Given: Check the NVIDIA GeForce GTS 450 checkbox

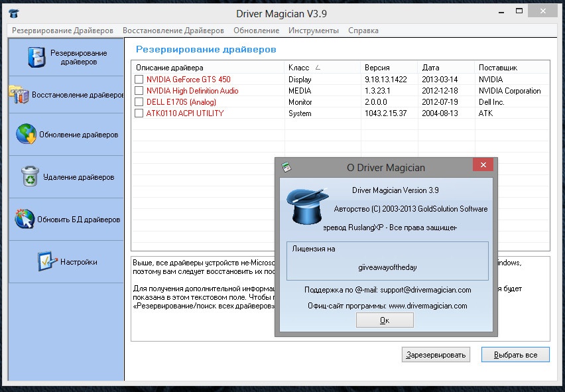Looking at the screenshot, I should tap(139, 80).
